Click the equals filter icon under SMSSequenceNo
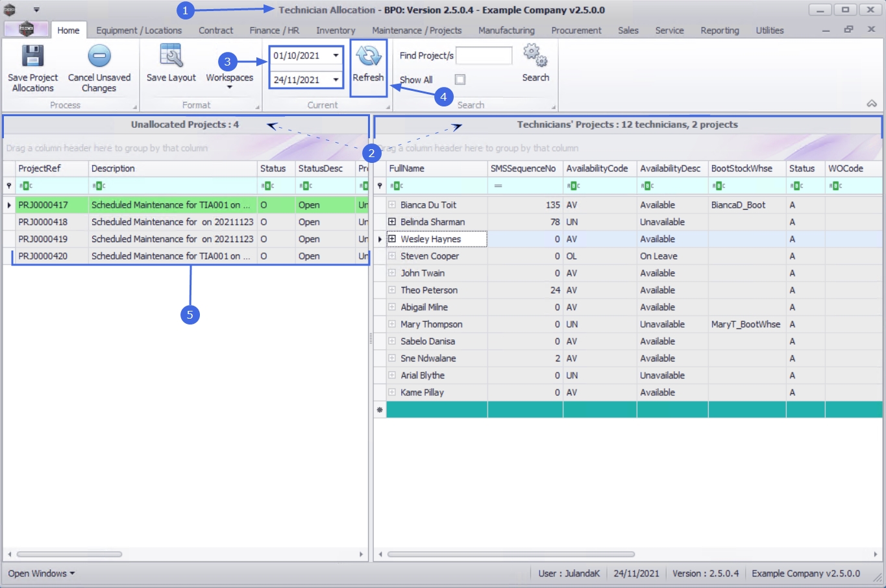Screen dimensions: 886x588 pos(498,186)
